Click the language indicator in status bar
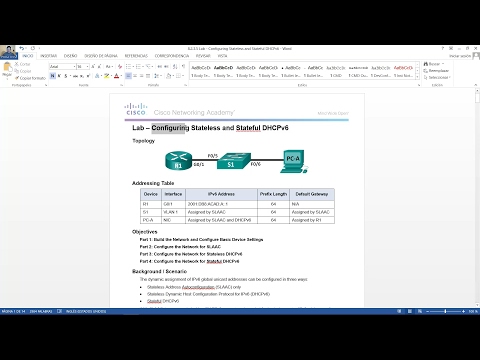 pos(86,311)
